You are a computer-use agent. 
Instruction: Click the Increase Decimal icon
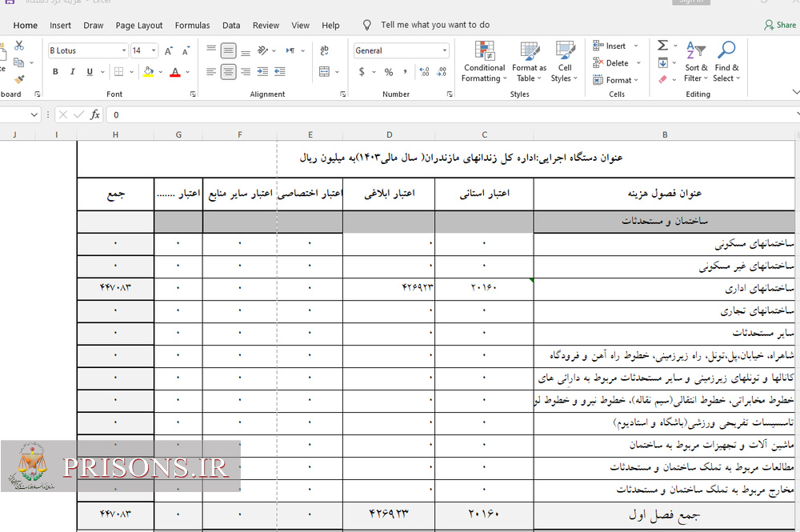tap(425, 72)
